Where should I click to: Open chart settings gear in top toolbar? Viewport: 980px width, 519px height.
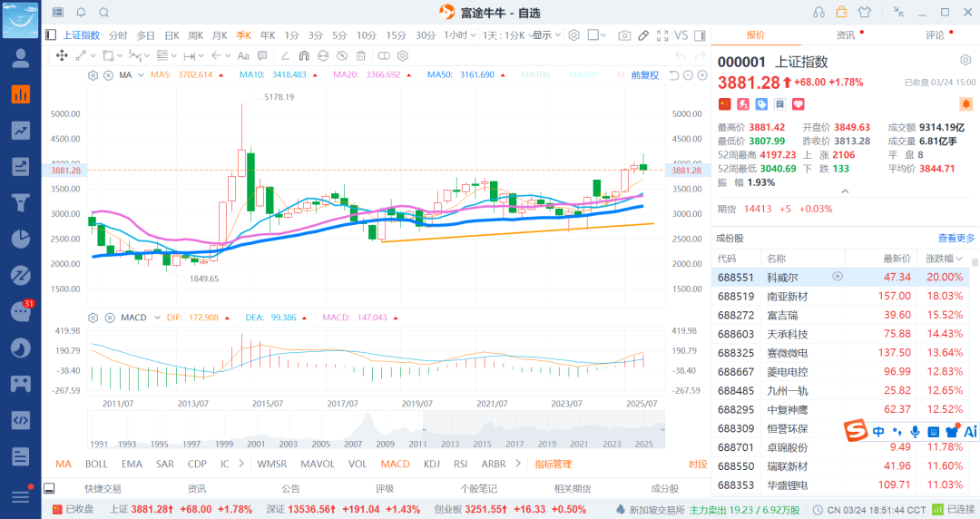(574, 35)
